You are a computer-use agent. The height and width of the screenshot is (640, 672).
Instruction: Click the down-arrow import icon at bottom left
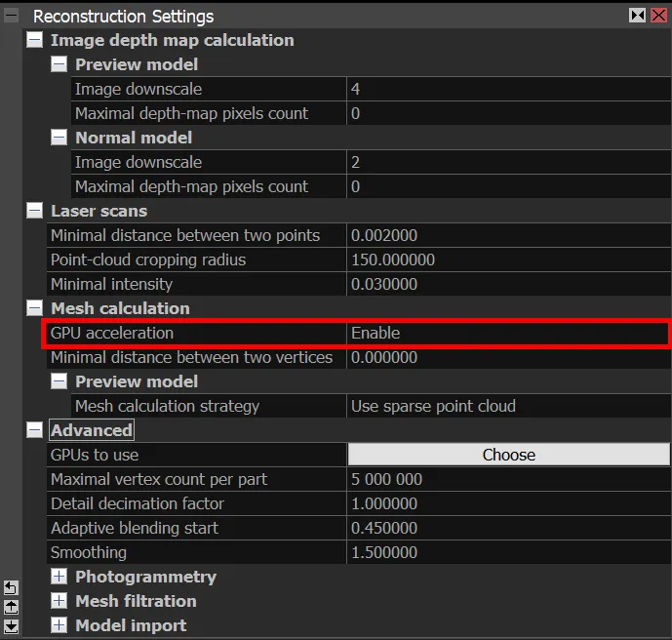(11, 626)
